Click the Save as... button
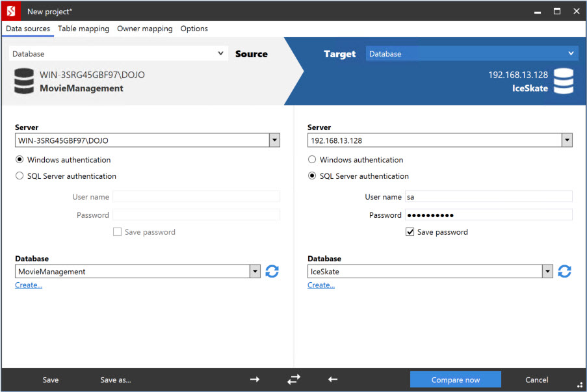This screenshot has width=587, height=392. (x=116, y=380)
